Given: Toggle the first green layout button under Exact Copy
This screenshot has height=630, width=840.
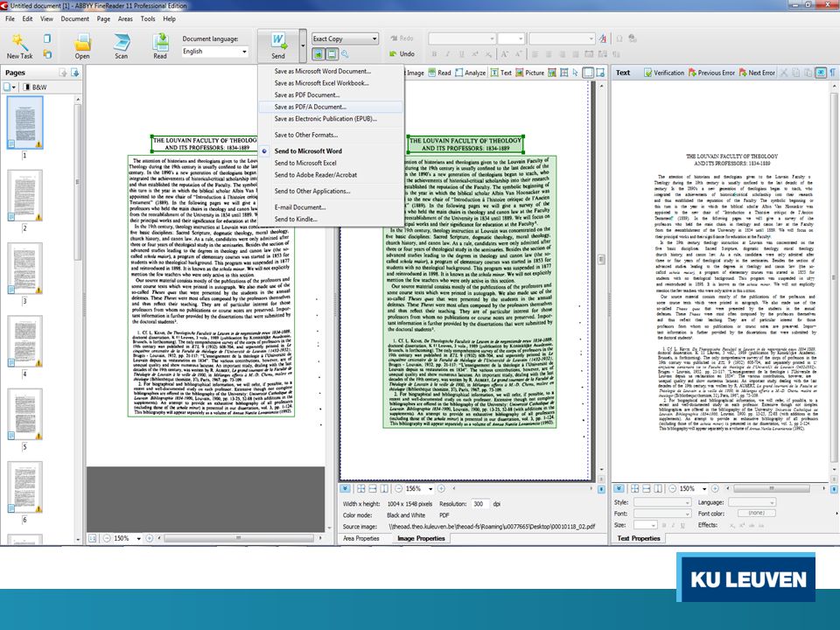Looking at the screenshot, I should tap(318, 54).
